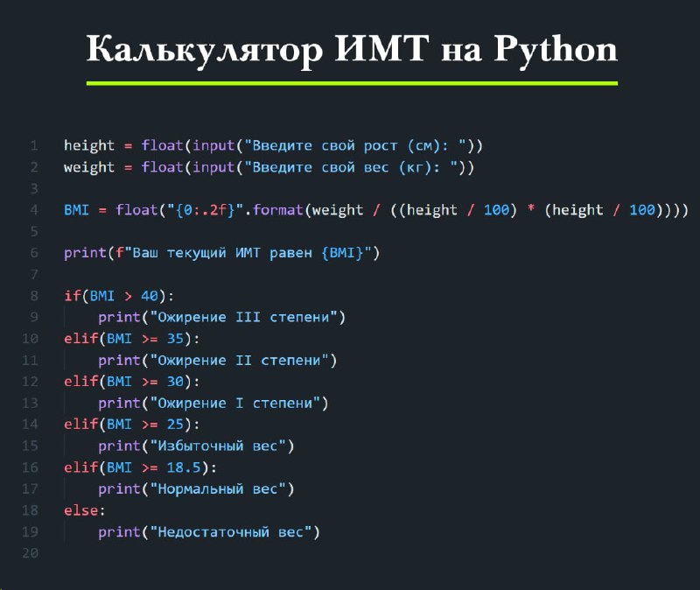This screenshot has width=700, height=590.
Task: Click the string "Избыточный вес"
Action: (218, 446)
